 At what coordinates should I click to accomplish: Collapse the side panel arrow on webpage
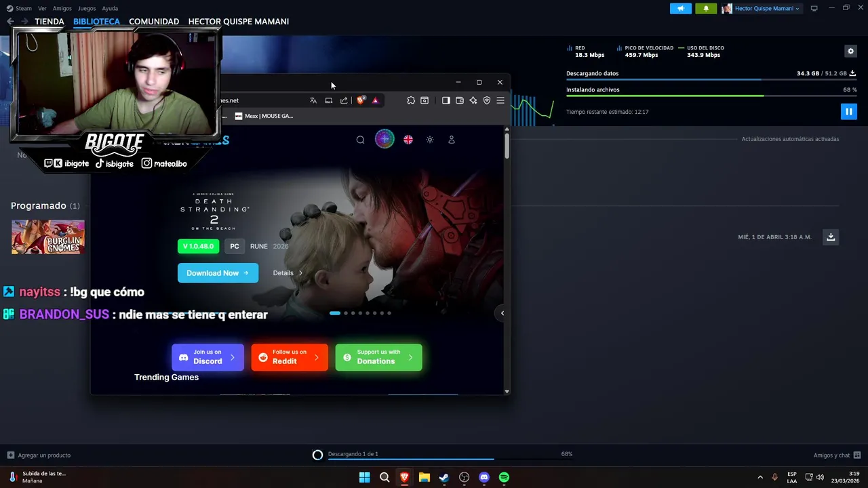tap(502, 313)
